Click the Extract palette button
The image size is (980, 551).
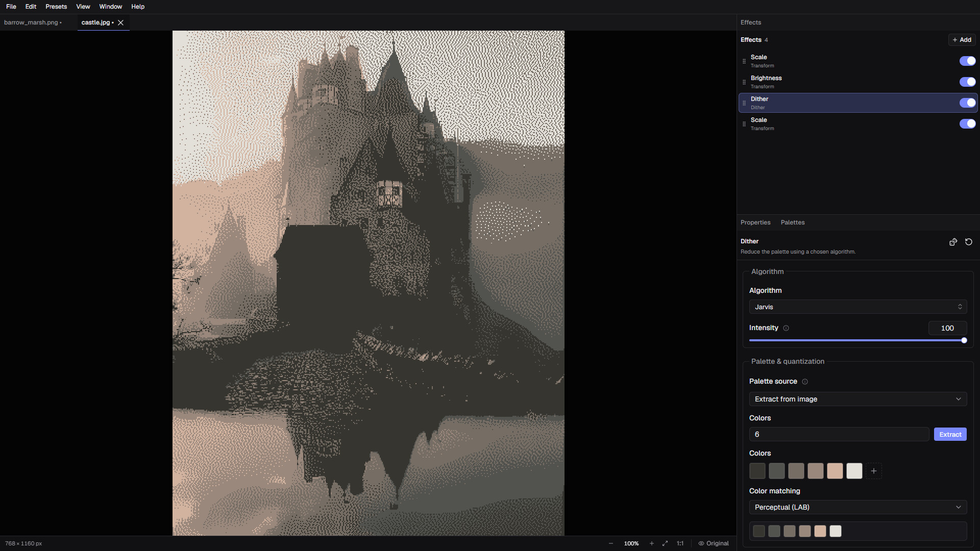(x=950, y=434)
